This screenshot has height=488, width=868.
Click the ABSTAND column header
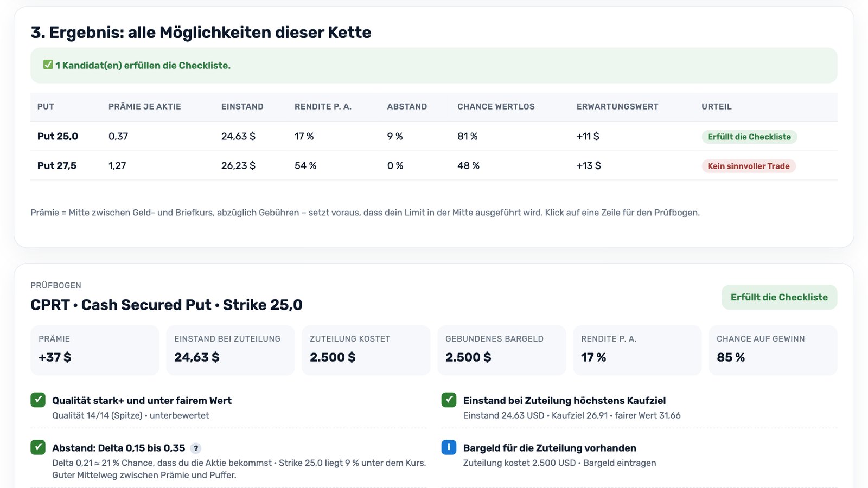(407, 107)
